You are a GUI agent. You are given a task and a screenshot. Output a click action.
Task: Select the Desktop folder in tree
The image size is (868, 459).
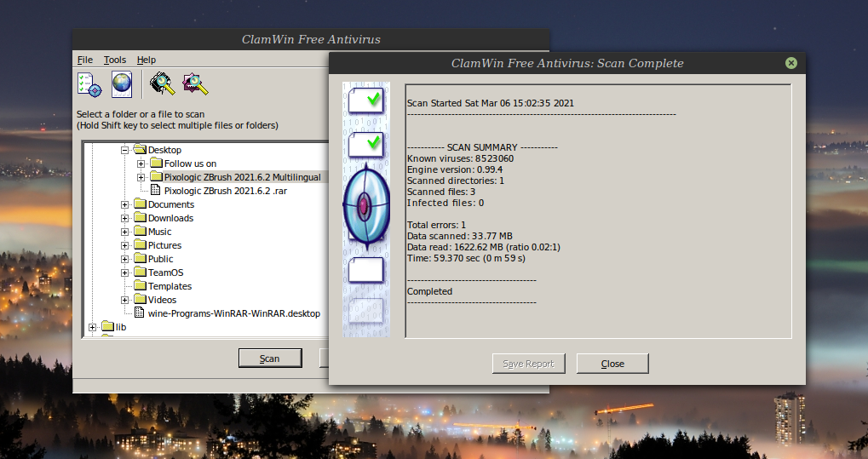164,150
